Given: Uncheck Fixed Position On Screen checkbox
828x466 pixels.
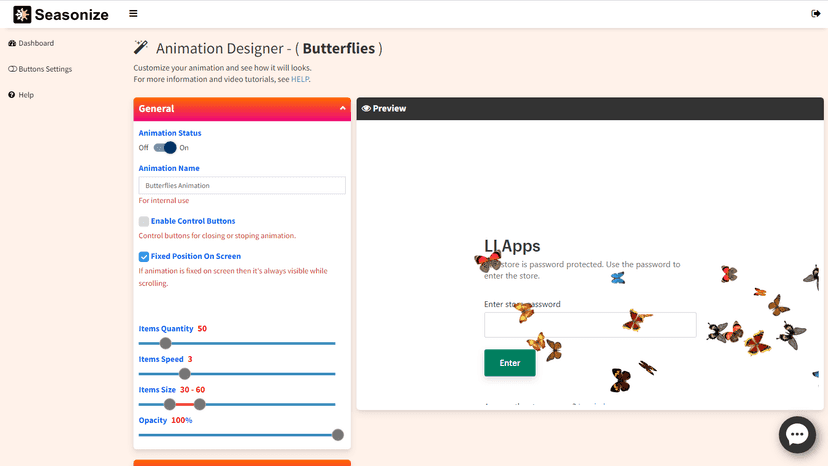Looking at the screenshot, I should (144, 257).
